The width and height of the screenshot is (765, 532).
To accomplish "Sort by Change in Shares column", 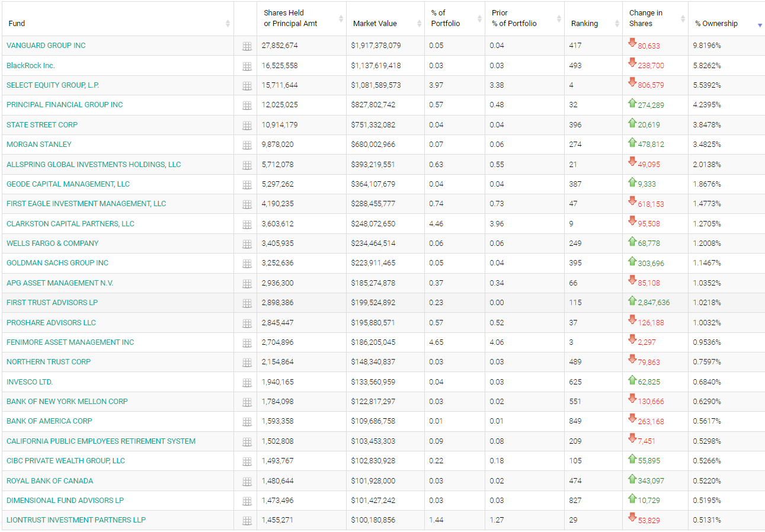I will coord(655,18).
